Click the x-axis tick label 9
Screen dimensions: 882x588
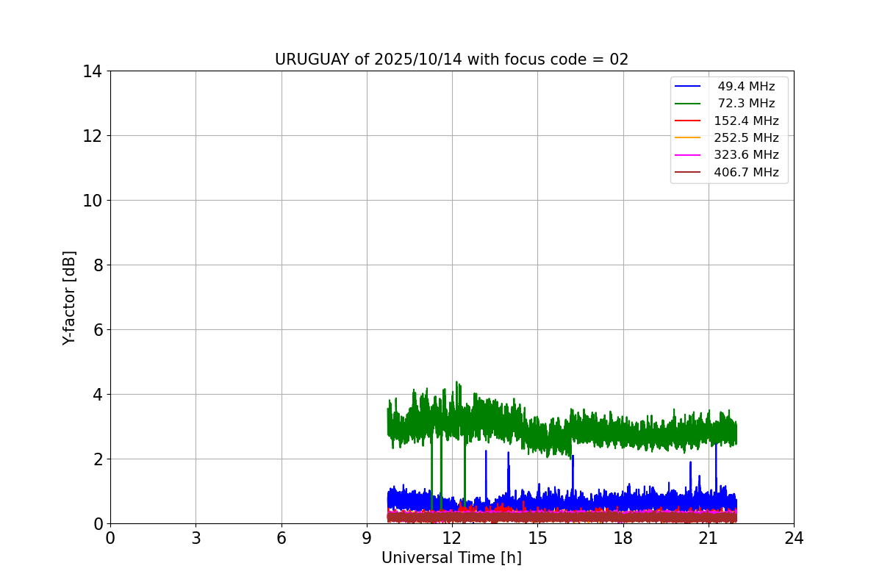tap(367, 538)
